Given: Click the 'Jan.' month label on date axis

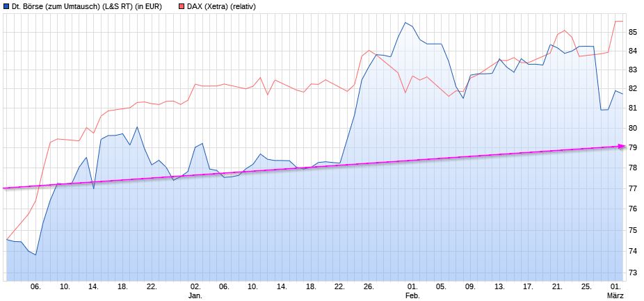Looking at the screenshot, I should (195, 295).
